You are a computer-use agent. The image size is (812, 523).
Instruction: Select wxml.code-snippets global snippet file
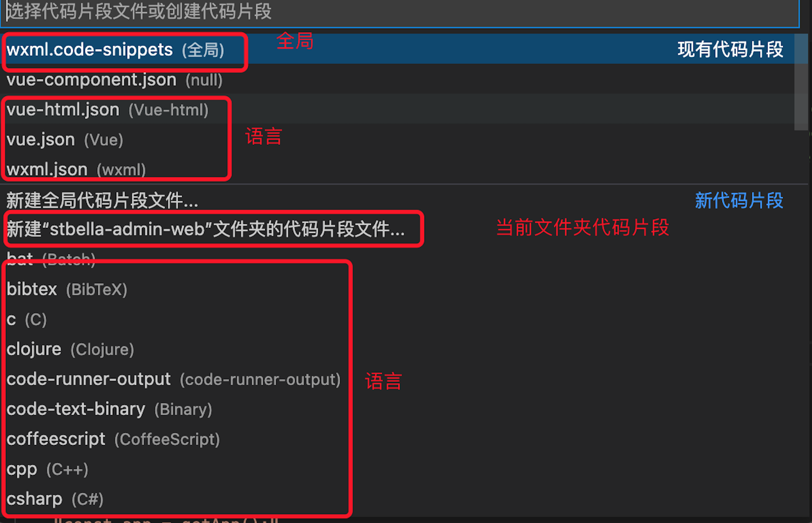(x=397, y=49)
